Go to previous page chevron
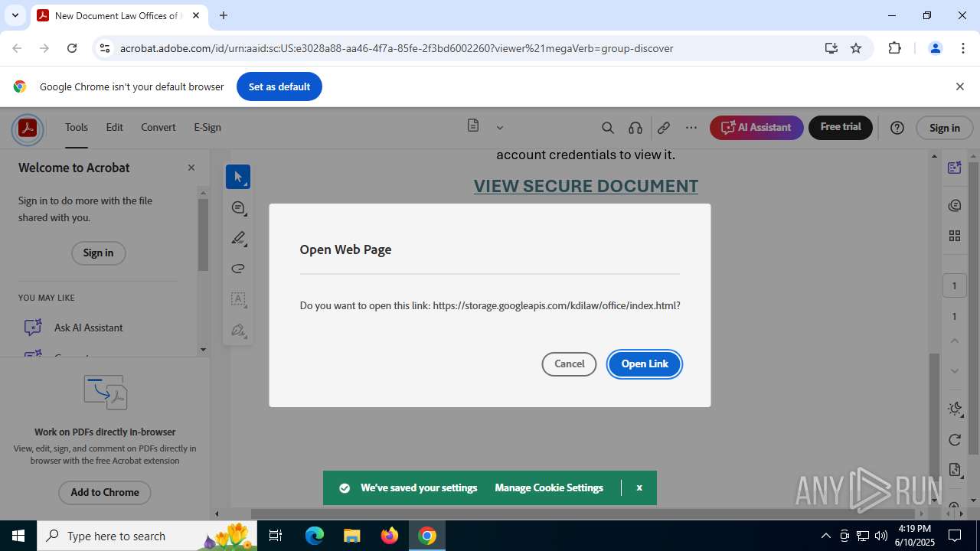The image size is (980, 551). (954, 341)
